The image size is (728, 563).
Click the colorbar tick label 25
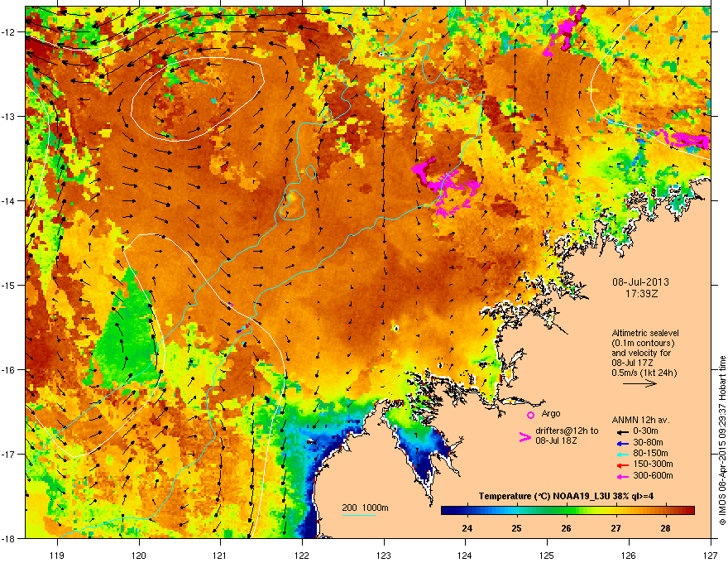point(516,528)
